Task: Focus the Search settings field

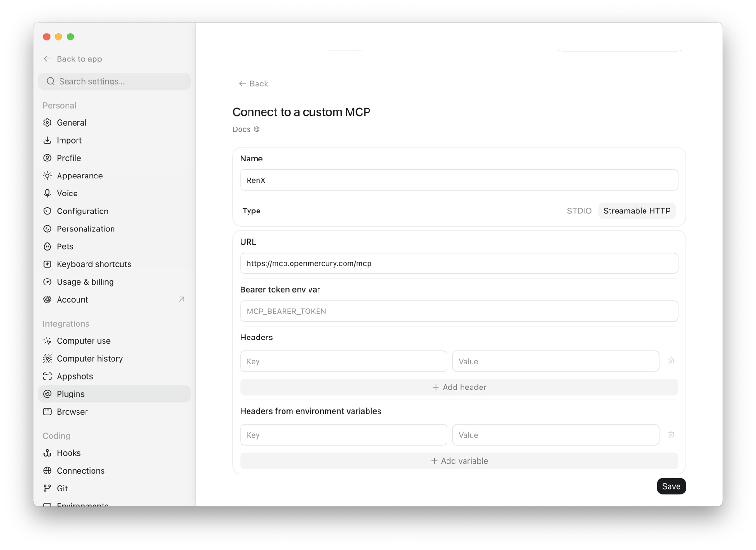Action: click(x=114, y=81)
